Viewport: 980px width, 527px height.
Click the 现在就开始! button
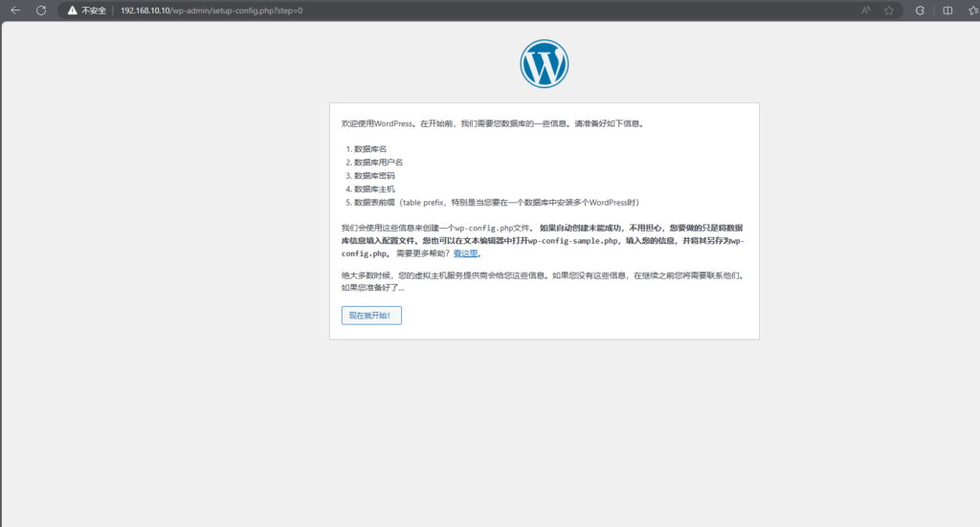(371, 316)
